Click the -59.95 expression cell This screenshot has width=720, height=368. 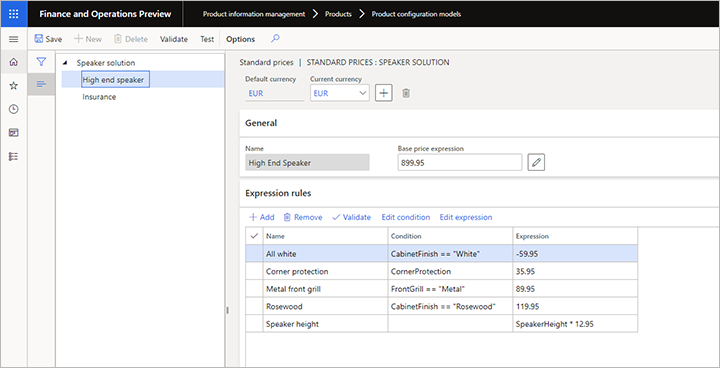pyautogui.click(x=575, y=254)
